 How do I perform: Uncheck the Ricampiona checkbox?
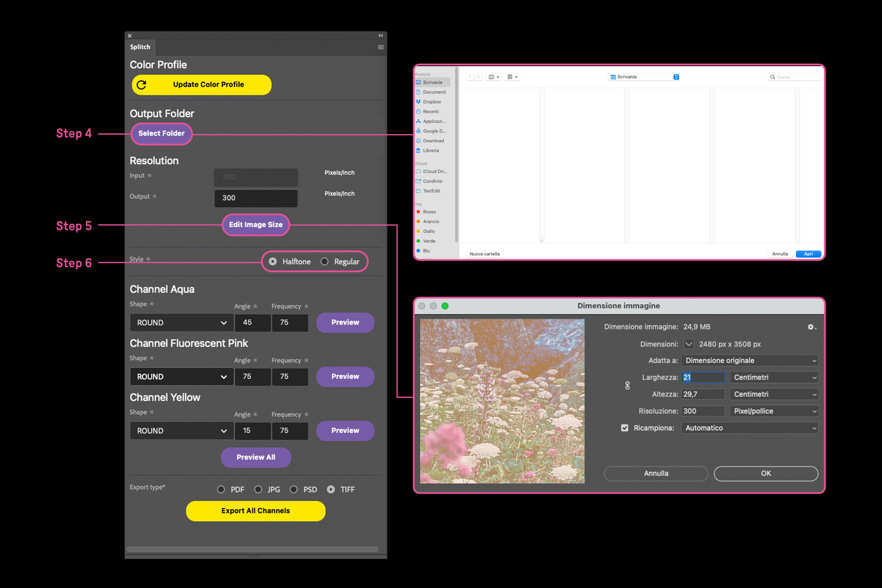point(624,428)
